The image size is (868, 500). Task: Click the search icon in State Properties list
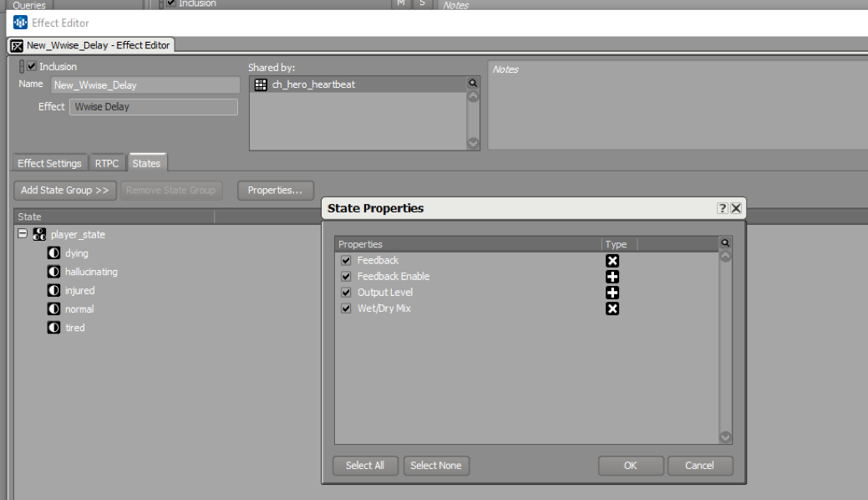click(725, 242)
